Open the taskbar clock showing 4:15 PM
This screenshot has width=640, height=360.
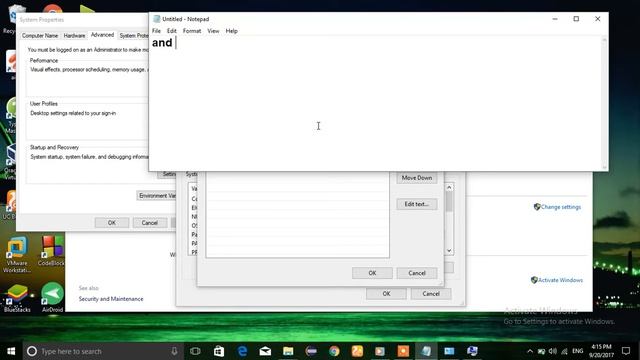pos(601,351)
